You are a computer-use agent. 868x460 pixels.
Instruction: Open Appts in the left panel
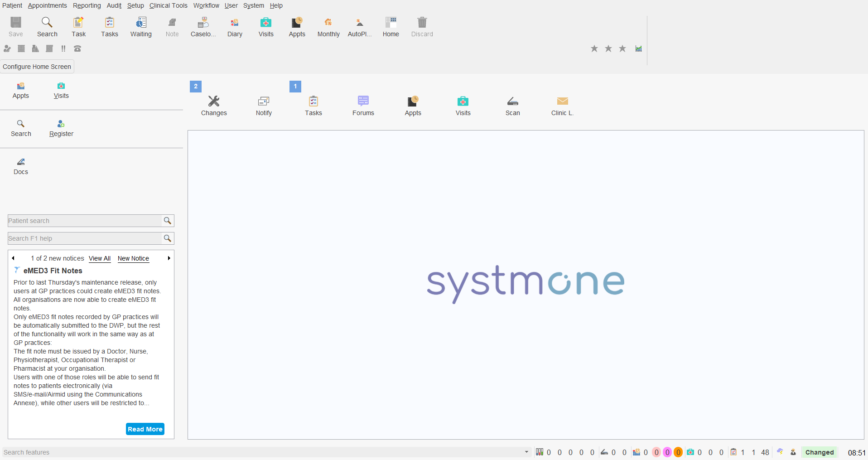click(21, 90)
